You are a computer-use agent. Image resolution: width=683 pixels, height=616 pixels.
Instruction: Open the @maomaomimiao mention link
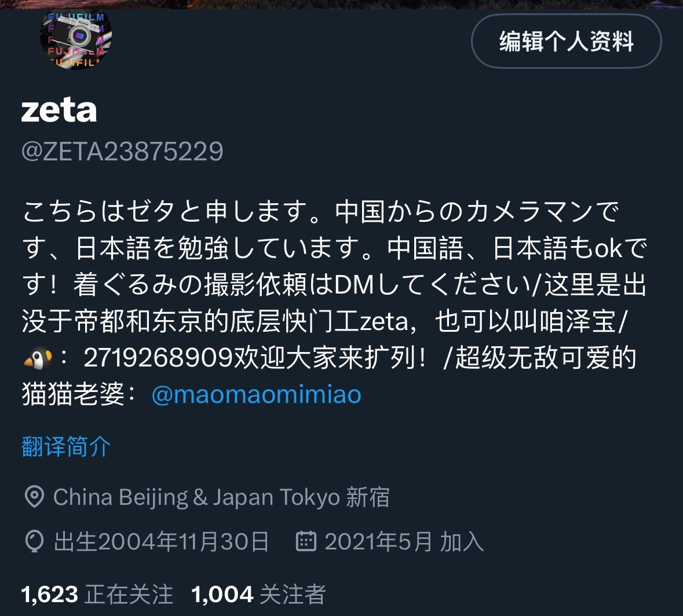point(257,394)
